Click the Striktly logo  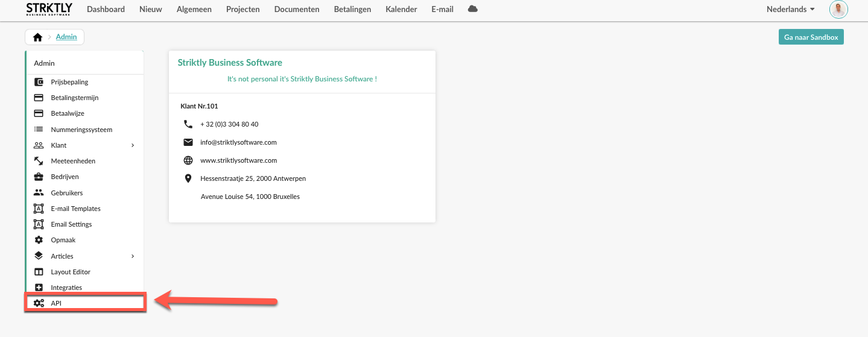click(49, 9)
